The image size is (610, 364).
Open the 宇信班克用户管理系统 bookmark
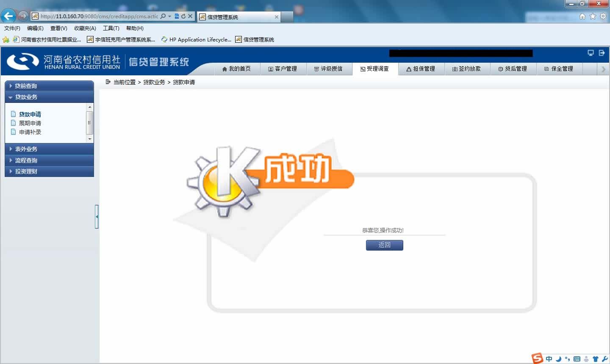click(x=121, y=39)
